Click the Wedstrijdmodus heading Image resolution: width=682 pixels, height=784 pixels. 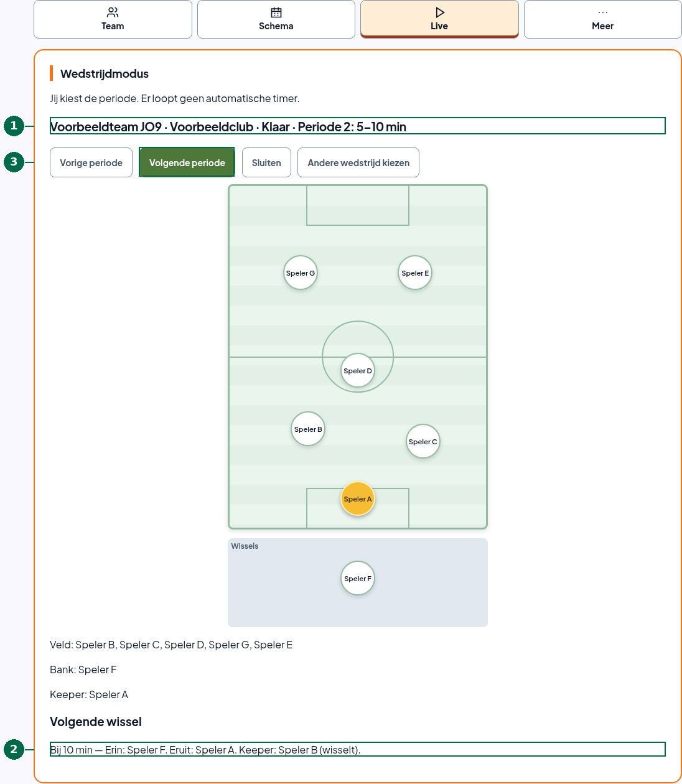pos(105,73)
